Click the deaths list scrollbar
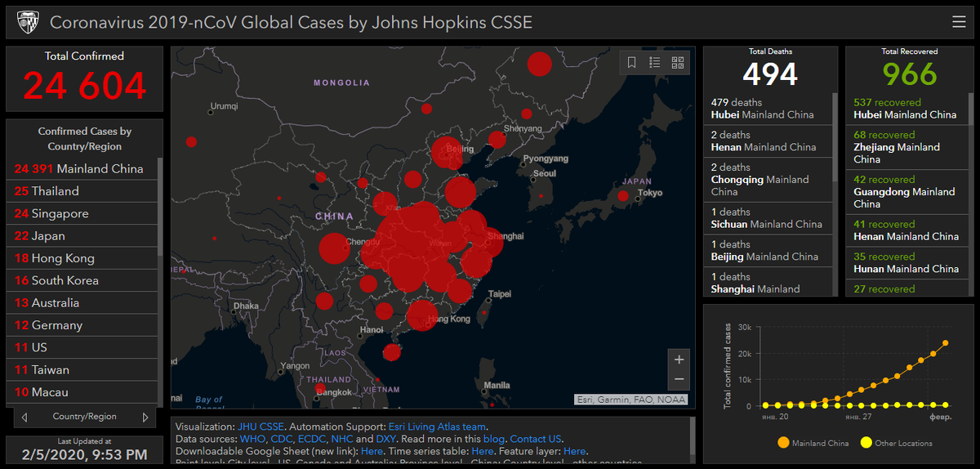This screenshot has width=980, height=469. point(835,137)
